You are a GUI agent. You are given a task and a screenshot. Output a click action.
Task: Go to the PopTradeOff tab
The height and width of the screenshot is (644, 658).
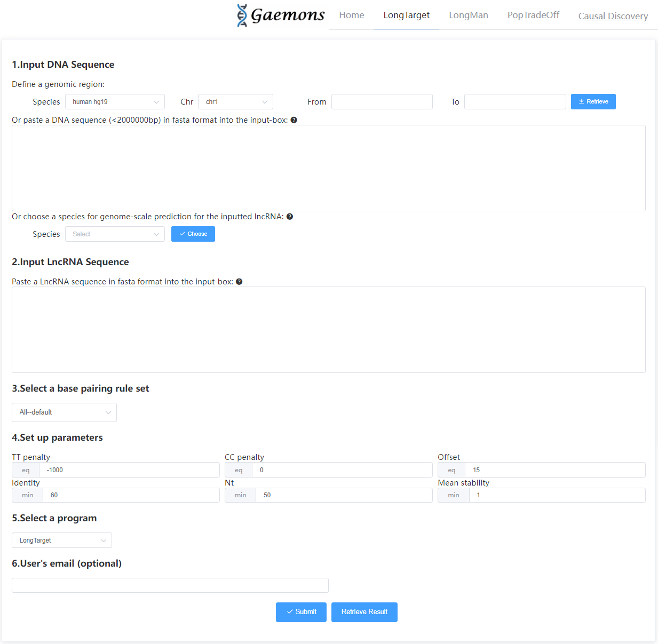point(533,15)
